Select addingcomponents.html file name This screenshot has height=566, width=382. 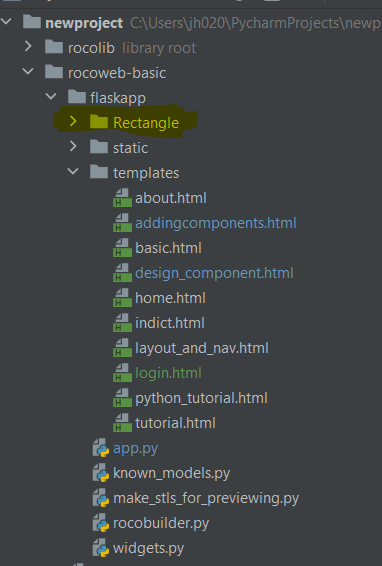(x=216, y=223)
